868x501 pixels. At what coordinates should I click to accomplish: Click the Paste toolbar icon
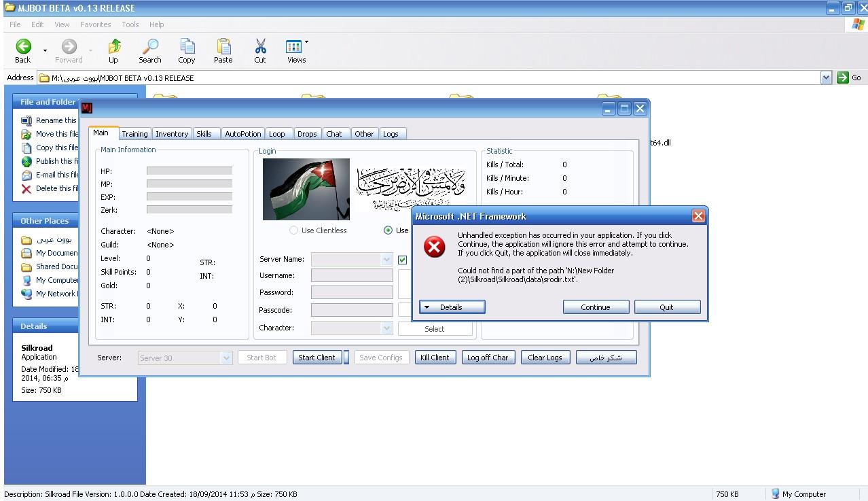223,46
